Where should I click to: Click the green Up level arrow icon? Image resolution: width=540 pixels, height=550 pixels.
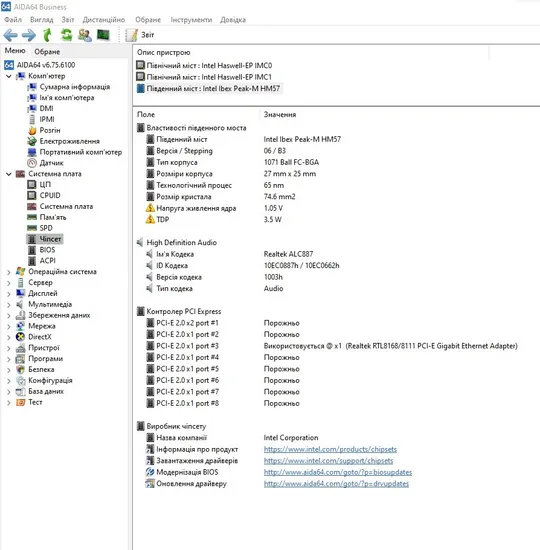point(47,35)
